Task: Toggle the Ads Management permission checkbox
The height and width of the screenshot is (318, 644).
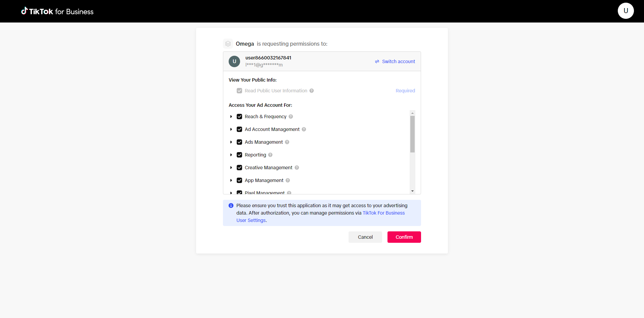Action: [x=239, y=142]
